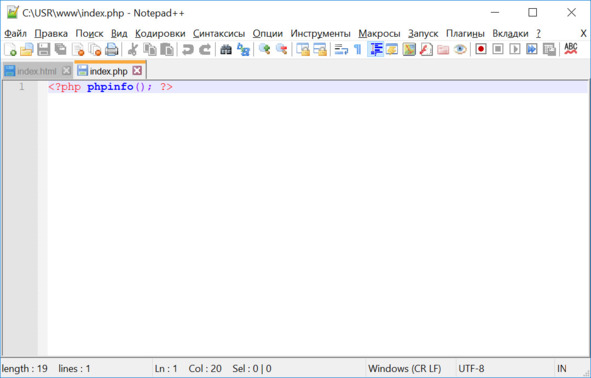The height and width of the screenshot is (378, 591).
Task: Open the Инструменты menu
Action: point(320,34)
